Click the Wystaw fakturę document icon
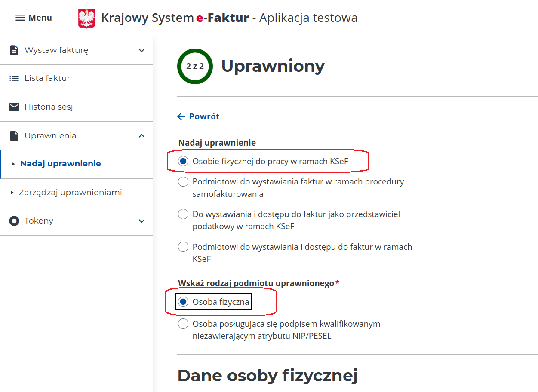 [14, 50]
